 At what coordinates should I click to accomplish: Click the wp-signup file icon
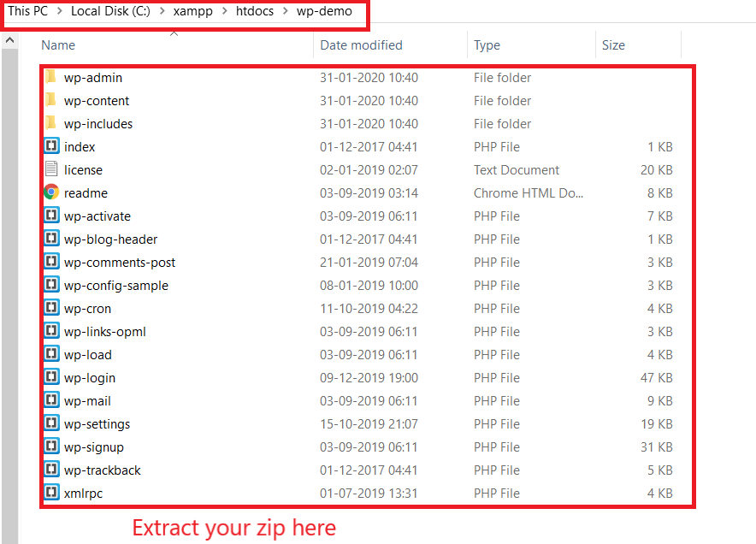51,447
